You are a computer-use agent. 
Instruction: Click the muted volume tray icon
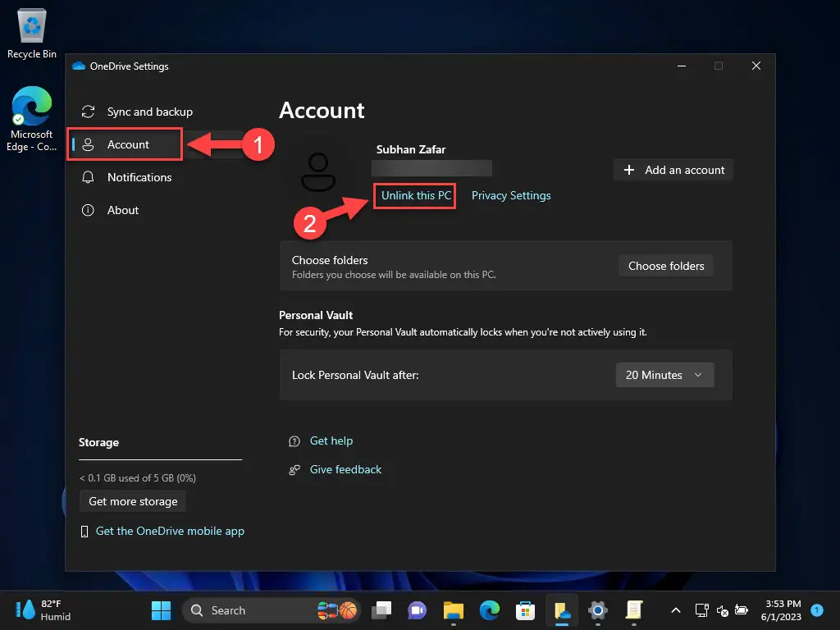click(x=722, y=610)
